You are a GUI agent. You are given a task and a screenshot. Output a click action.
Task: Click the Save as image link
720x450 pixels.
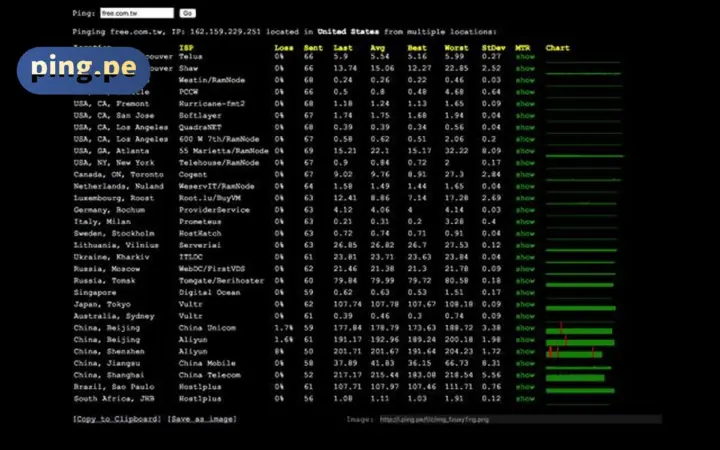202,419
